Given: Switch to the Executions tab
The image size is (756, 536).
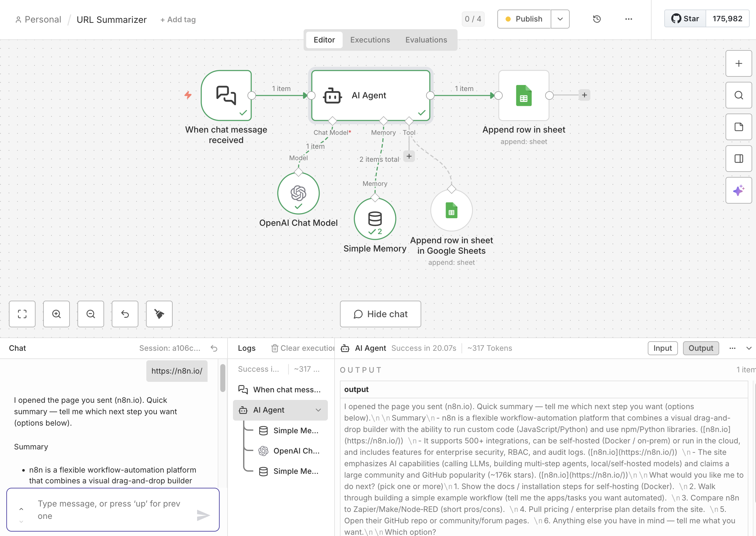Looking at the screenshot, I should point(370,40).
